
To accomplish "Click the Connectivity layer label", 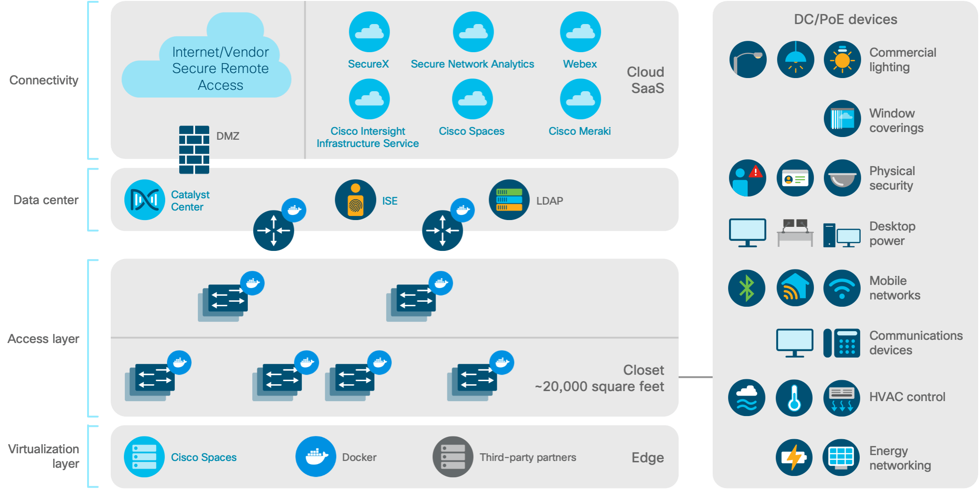I will point(44,80).
